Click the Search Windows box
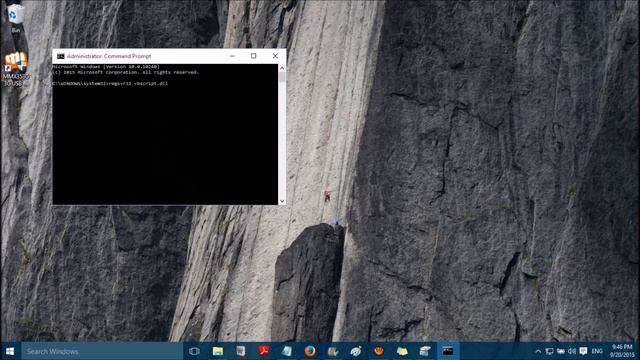 [102, 351]
